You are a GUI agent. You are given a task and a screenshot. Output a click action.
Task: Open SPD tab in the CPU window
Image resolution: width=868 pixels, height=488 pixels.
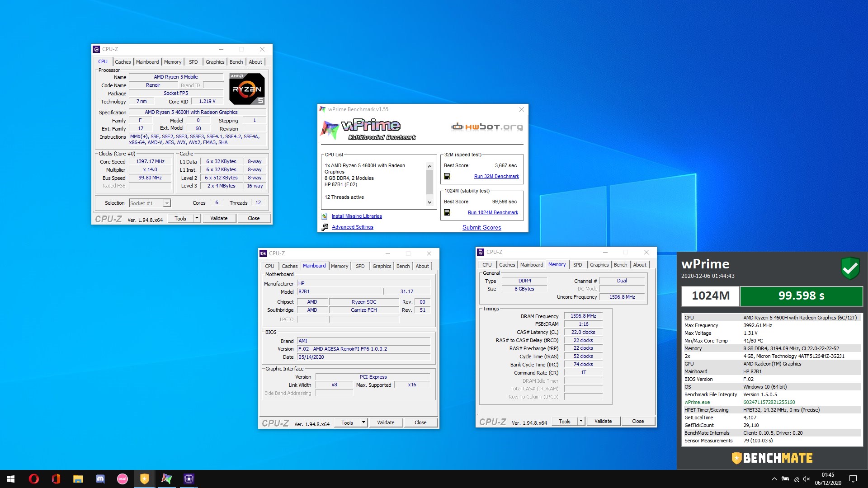click(193, 62)
